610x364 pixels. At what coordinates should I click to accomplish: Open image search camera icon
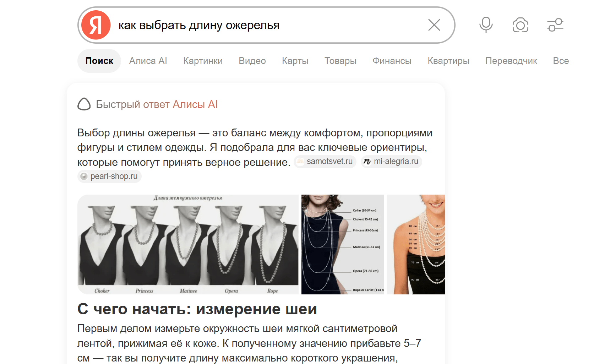click(521, 25)
